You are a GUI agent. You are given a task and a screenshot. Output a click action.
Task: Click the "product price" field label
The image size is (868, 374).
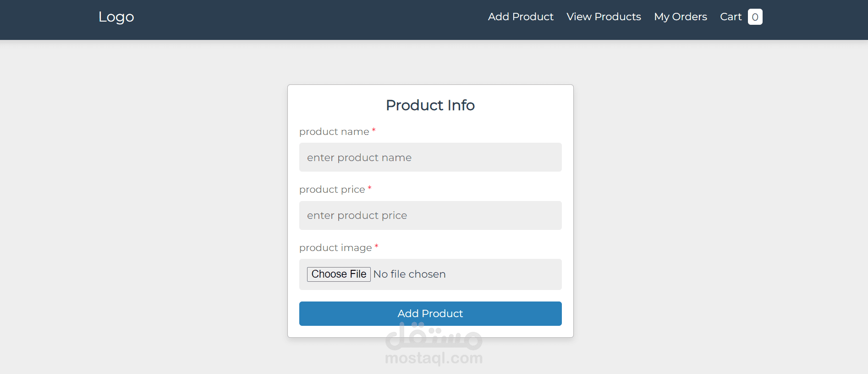(332, 190)
